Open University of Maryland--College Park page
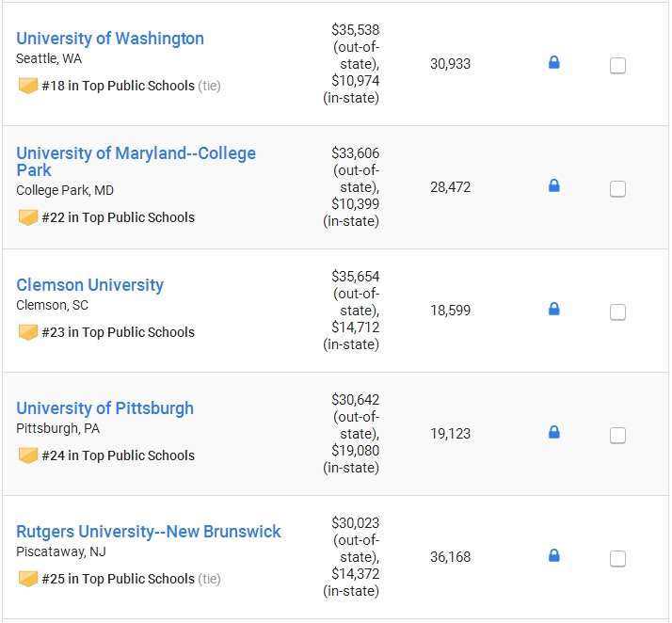672x623 pixels. tap(136, 162)
